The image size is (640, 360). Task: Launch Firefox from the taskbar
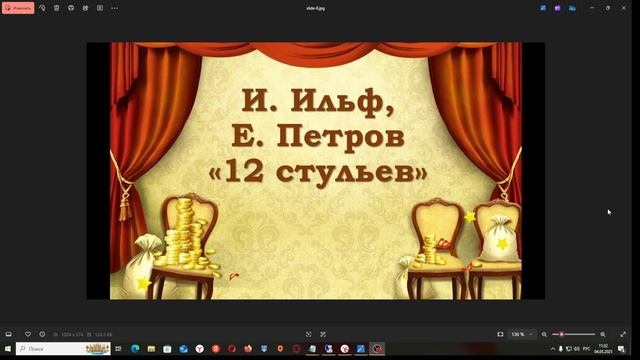(x=248, y=349)
